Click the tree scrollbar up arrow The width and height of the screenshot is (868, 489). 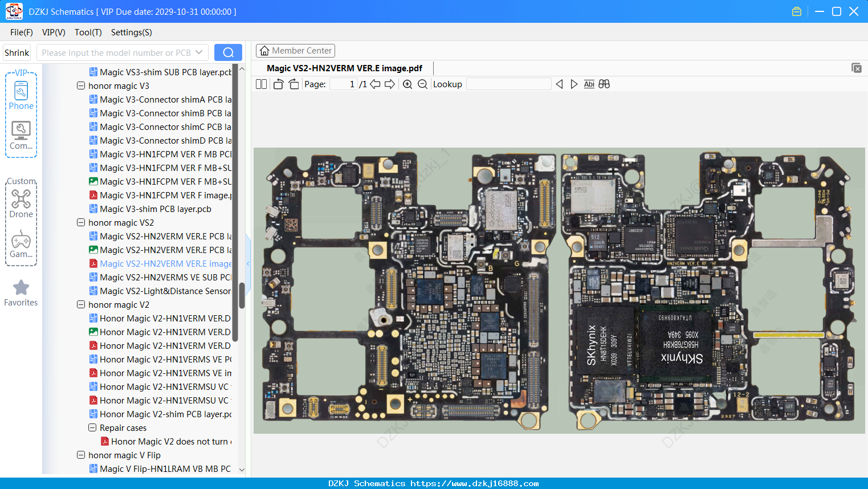pos(242,69)
